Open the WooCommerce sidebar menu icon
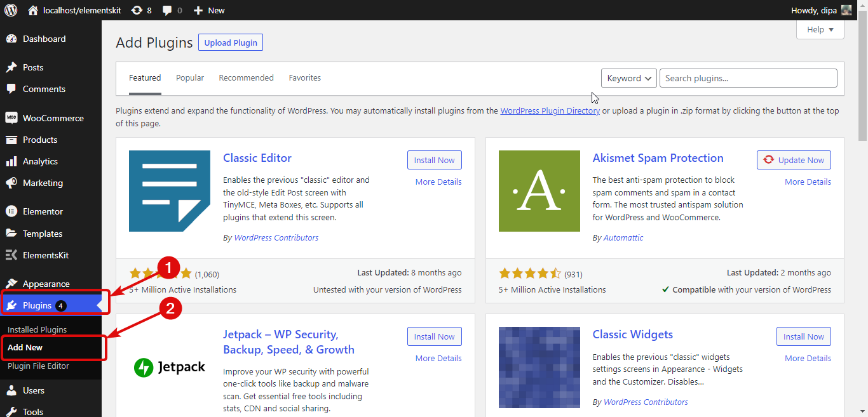This screenshot has height=417, width=868. pyautogui.click(x=13, y=117)
